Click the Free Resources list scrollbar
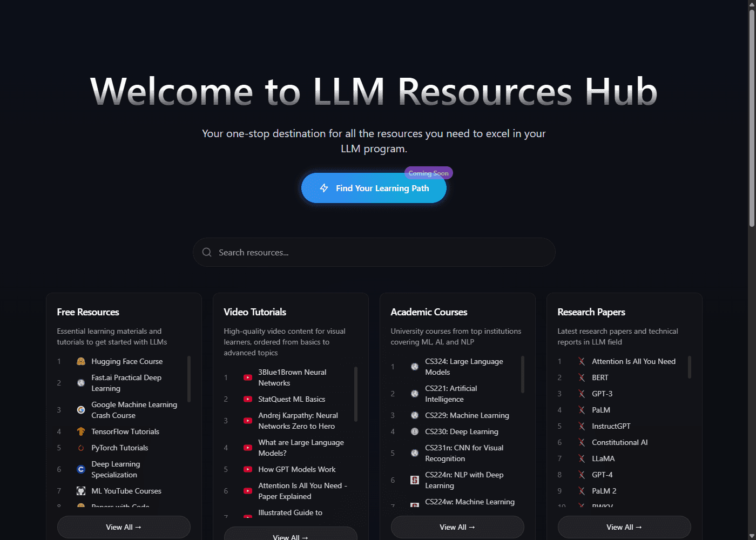The height and width of the screenshot is (540, 756). tap(189, 379)
